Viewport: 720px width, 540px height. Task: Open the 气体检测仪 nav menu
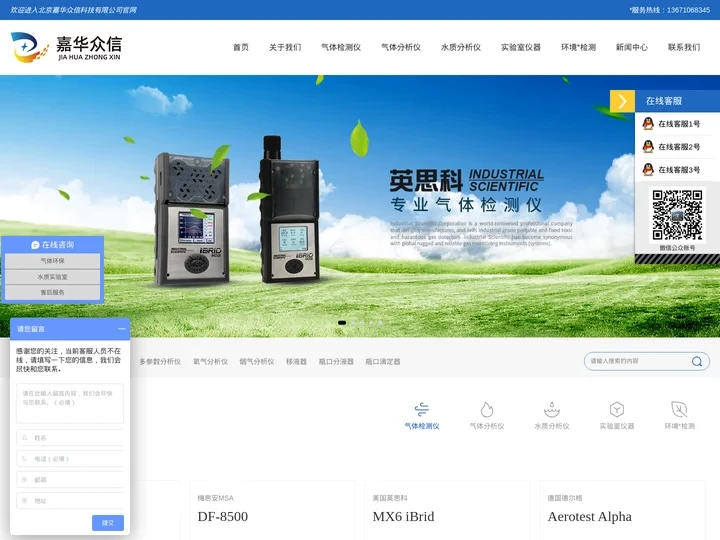341,47
